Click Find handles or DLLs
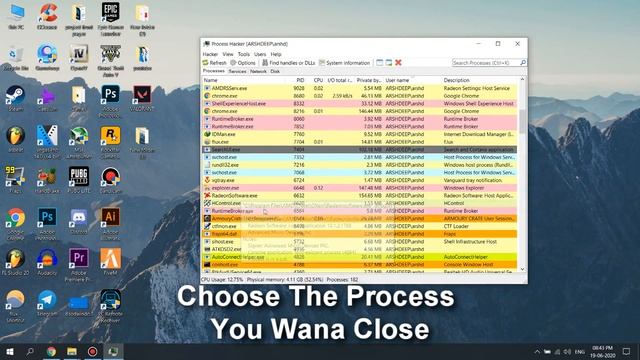640x360 pixels. [289, 63]
